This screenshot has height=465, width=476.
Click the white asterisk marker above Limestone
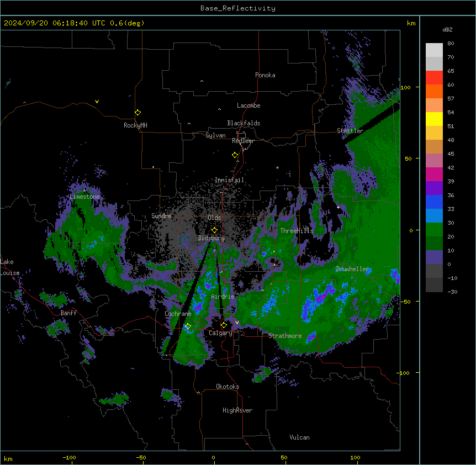point(84,191)
